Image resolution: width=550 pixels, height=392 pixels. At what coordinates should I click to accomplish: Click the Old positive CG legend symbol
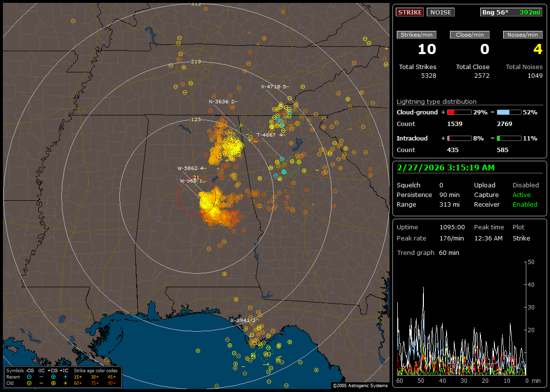(53, 383)
